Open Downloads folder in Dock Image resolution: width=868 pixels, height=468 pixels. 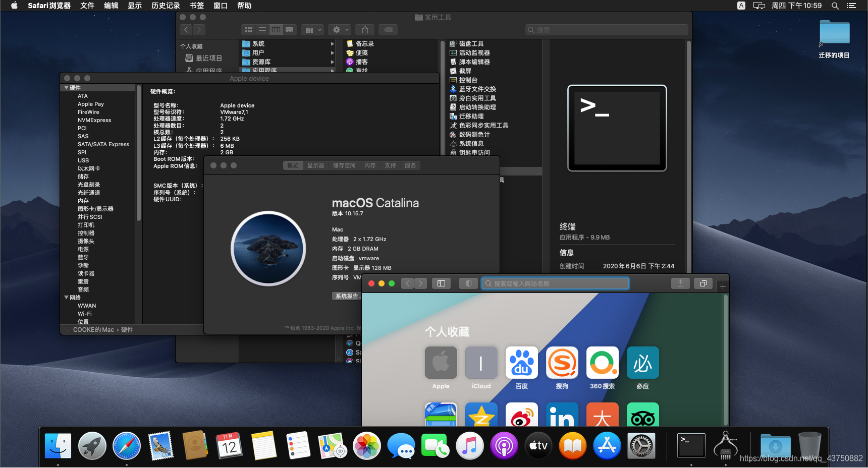[776, 446]
